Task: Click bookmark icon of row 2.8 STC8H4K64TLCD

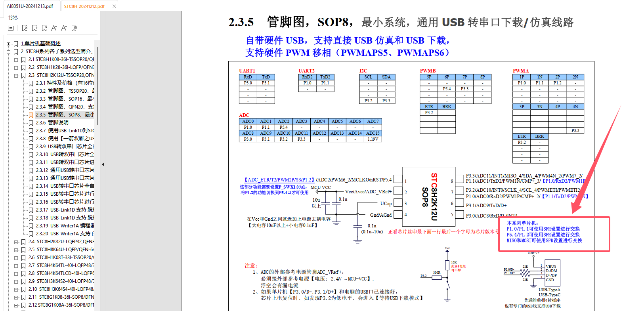Action: 23,273
